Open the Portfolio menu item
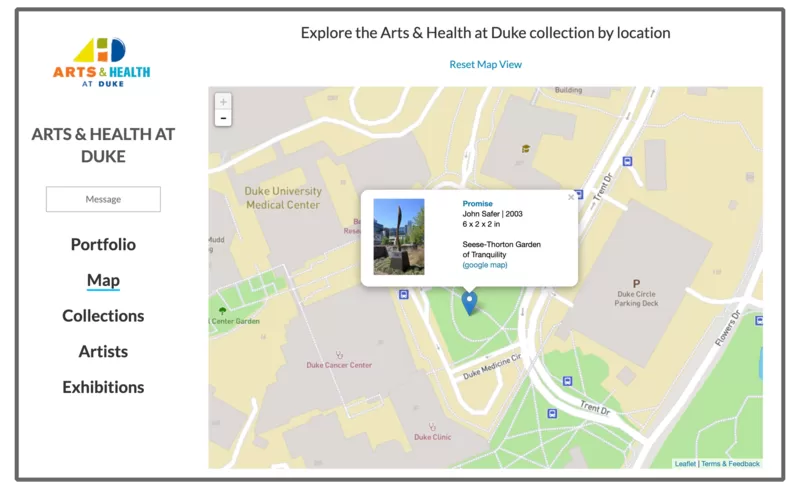The image size is (800, 489). click(103, 244)
